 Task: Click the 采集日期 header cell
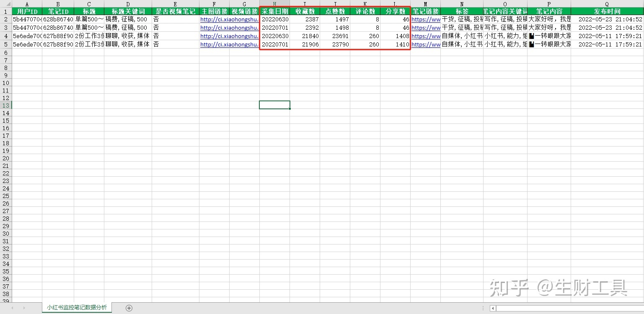[x=274, y=11]
